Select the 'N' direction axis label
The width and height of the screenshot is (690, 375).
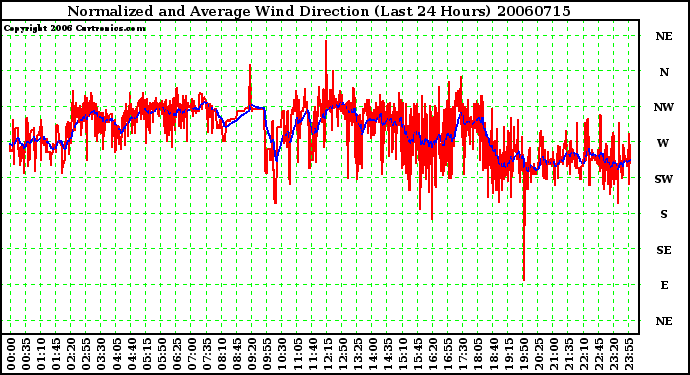[664, 72]
